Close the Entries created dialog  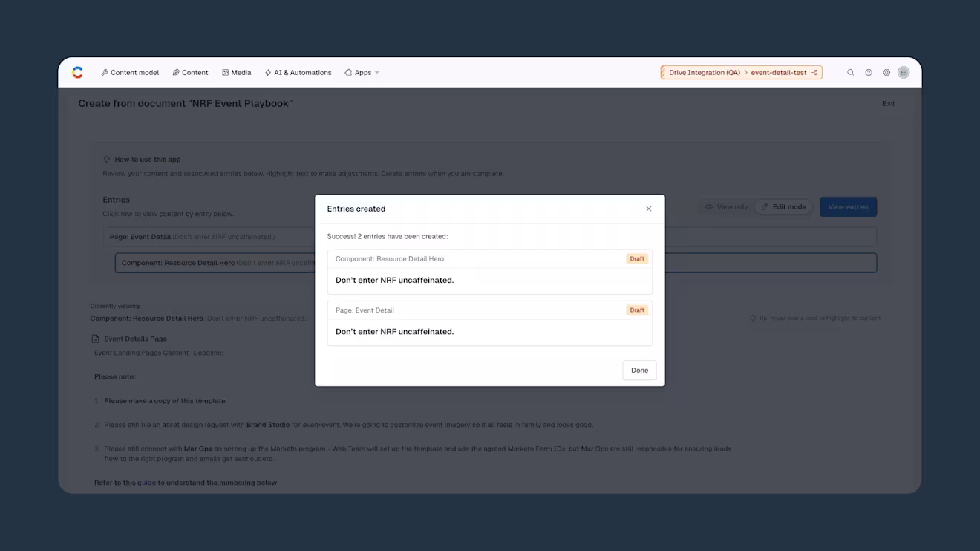click(x=649, y=209)
